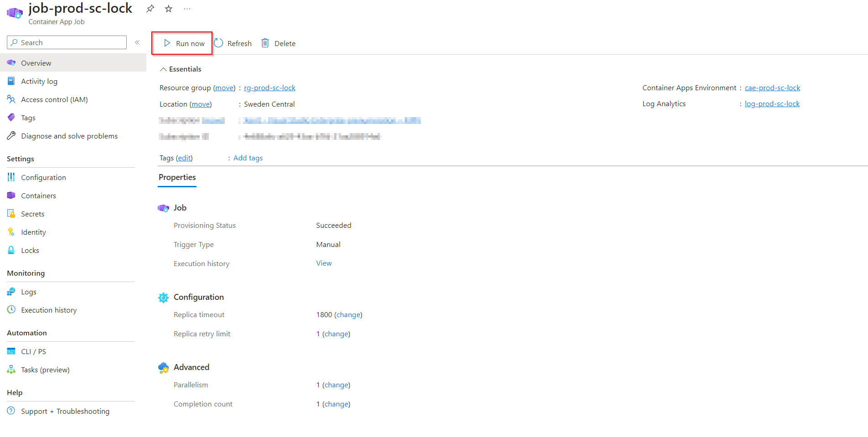Click move link next to Resource group
The height and width of the screenshot is (437, 868).
(224, 87)
